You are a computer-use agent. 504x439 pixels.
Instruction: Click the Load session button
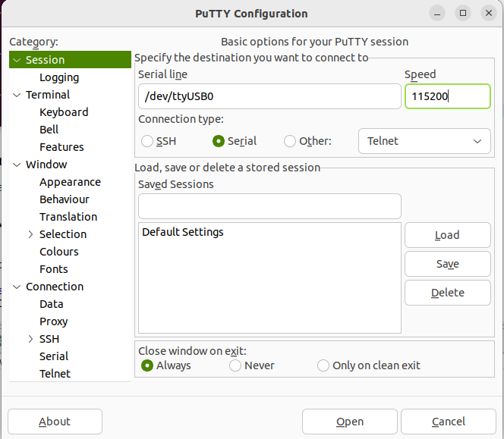(447, 235)
